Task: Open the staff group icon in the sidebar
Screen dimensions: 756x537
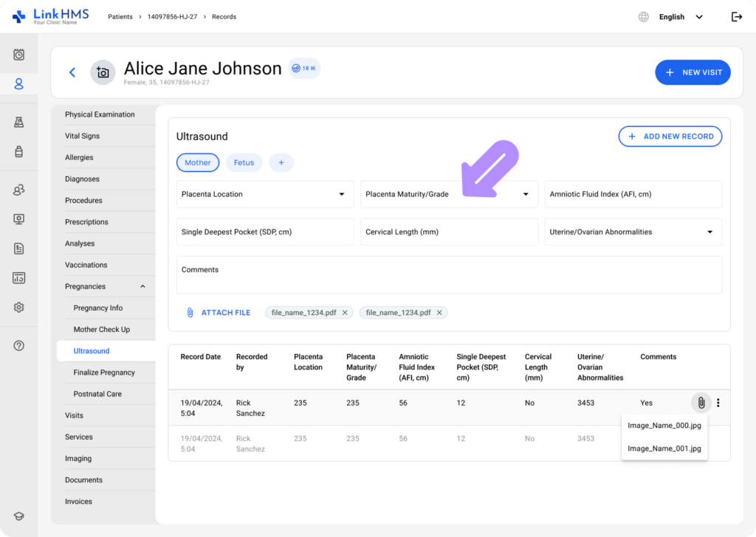Action: point(18,190)
